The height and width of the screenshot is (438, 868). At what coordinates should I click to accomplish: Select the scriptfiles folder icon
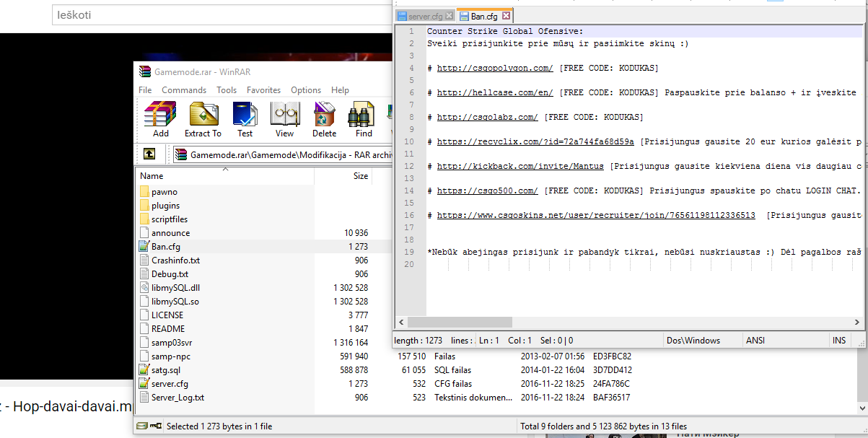pyautogui.click(x=144, y=219)
